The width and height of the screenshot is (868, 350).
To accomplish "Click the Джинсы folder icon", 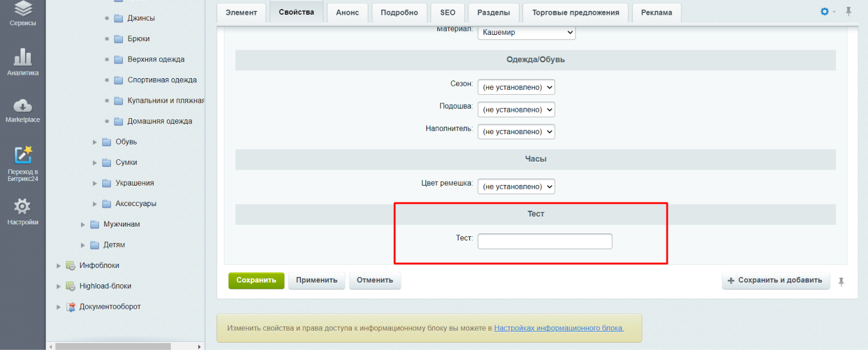I will click(119, 18).
